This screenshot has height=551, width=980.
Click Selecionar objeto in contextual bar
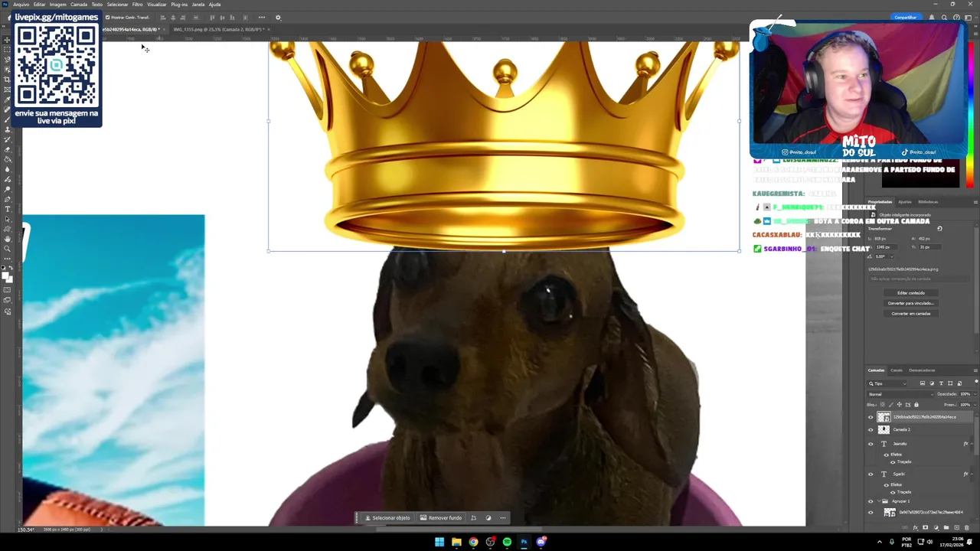(x=388, y=518)
